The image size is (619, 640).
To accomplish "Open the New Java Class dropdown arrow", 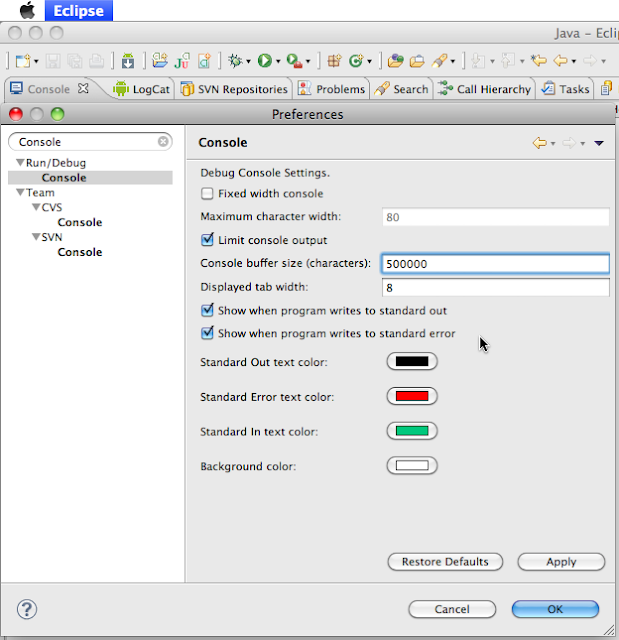I will [x=369, y=62].
